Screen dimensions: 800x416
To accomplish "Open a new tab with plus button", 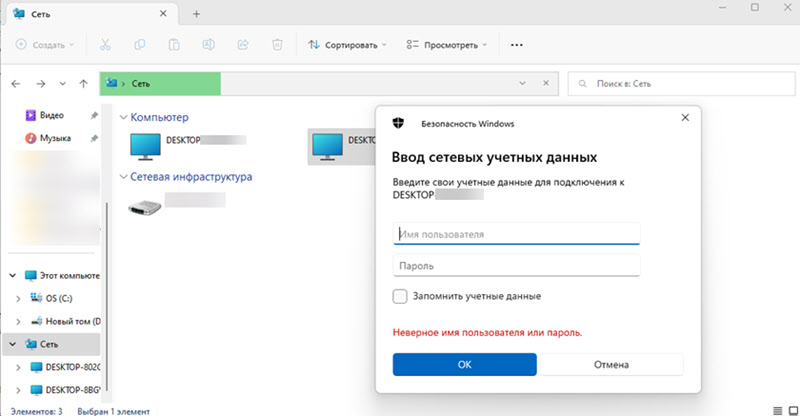I will (x=196, y=14).
